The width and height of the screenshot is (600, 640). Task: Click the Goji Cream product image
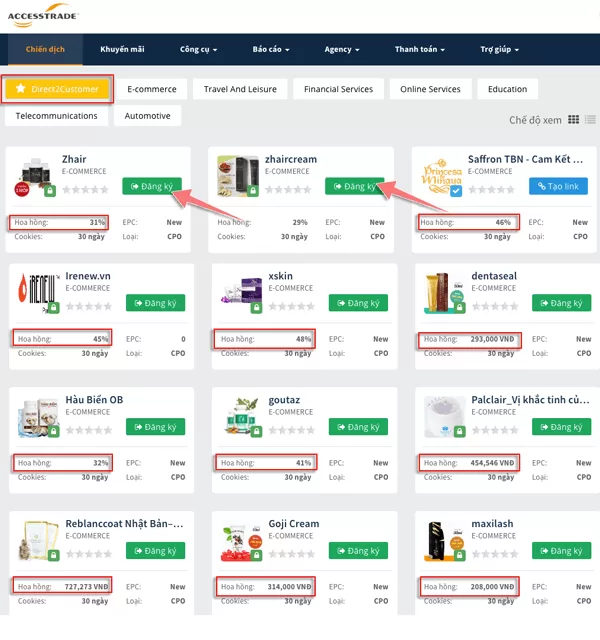[x=242, y=543]
